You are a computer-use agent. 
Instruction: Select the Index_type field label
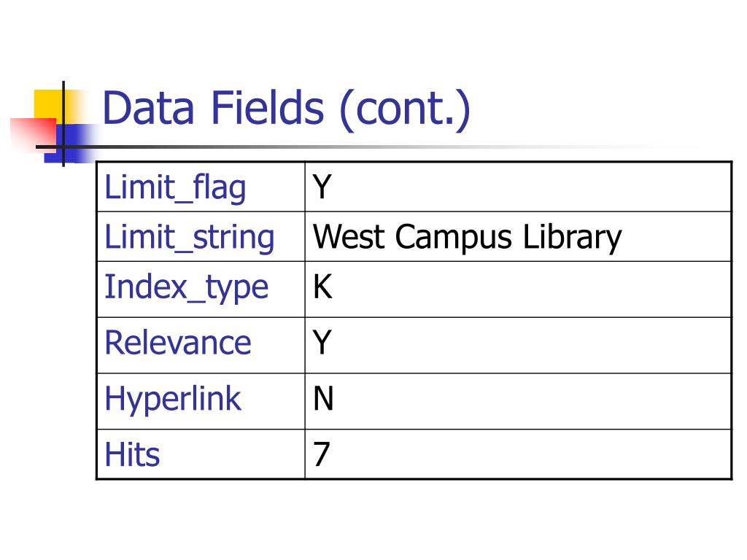click(x=186, y=287)
